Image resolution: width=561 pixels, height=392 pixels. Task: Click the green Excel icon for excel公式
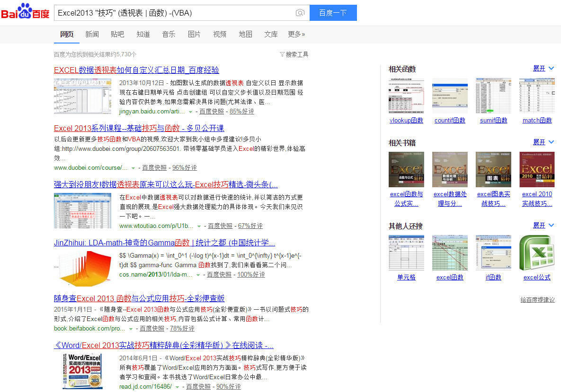coord(537,253)
